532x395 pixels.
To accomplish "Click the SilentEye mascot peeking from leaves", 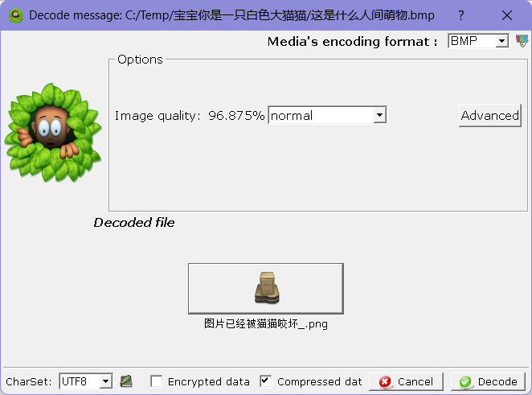I will pyautogui.click(x=52, y=133).
